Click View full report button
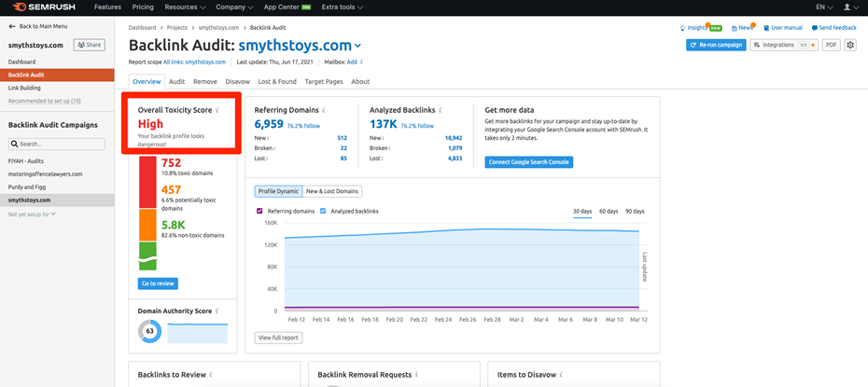This screenshot has width=868, height=387. (x=278, y=338)
